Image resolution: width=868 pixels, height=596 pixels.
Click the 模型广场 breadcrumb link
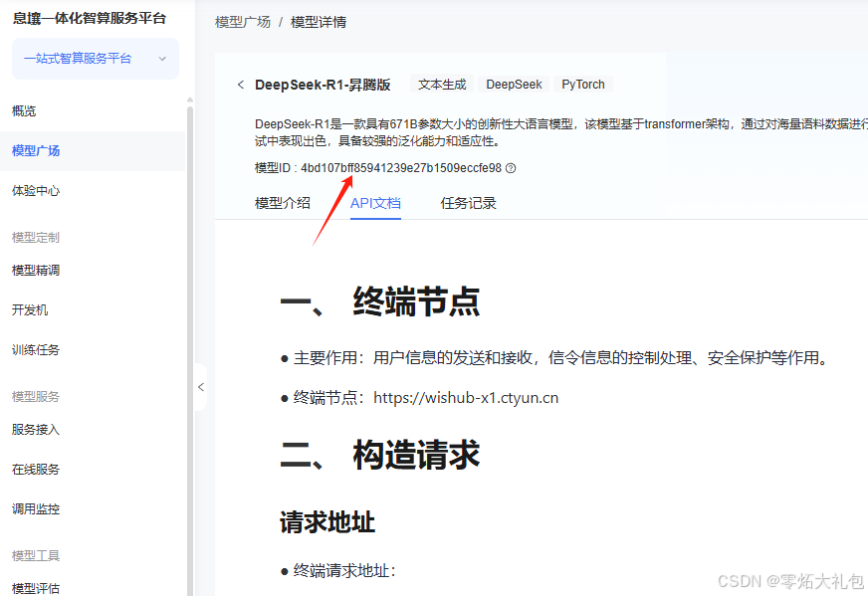243,22
